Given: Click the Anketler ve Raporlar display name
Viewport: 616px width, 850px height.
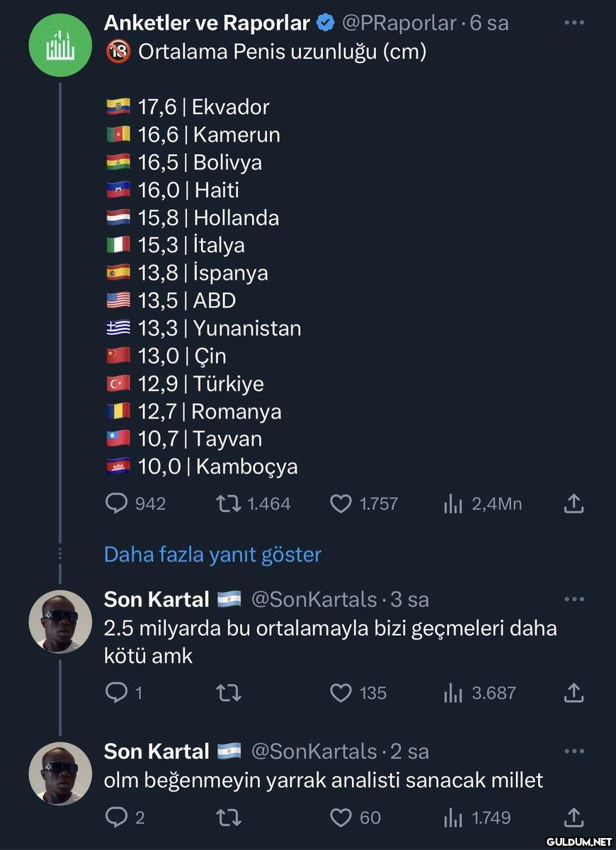Looking at the screenshot, I should [207, 23].
